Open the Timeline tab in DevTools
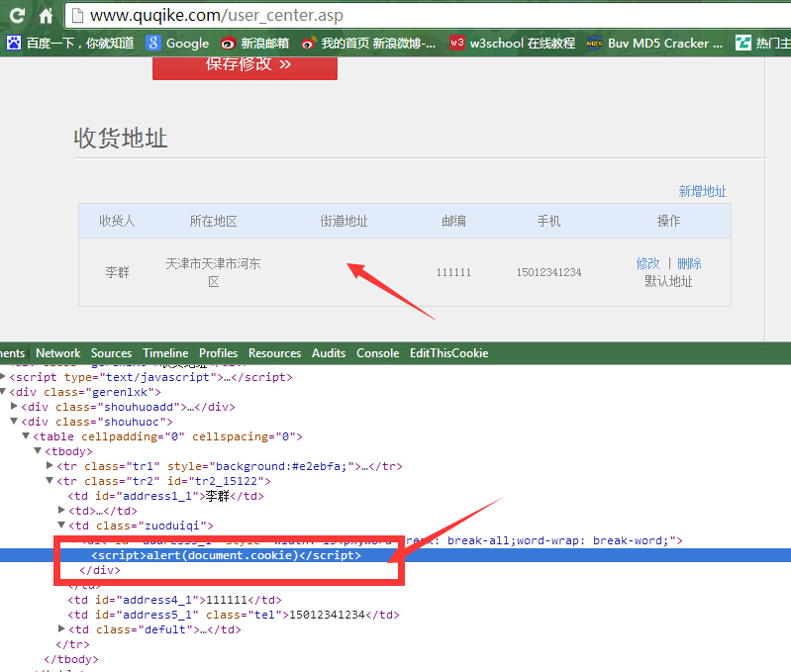 click(x=165, y=353)
